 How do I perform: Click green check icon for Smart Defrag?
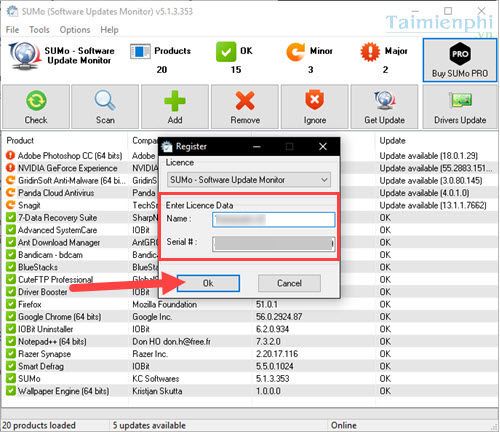tap(11, 366)
